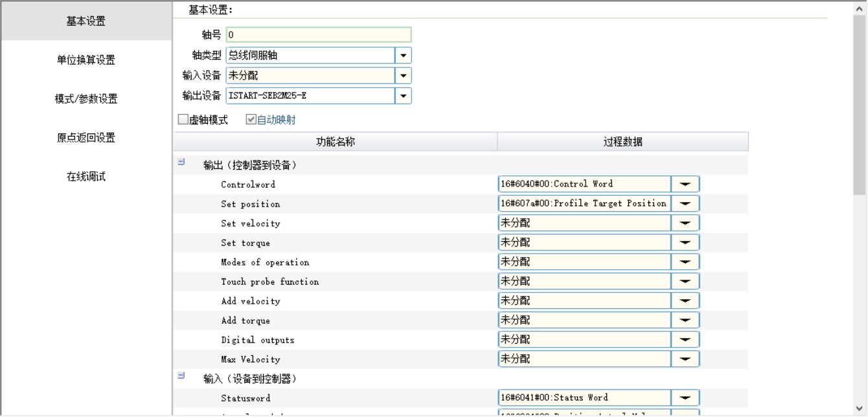Collapse the 输出（控制器到设备） group
This screenshot has width=868, height=417.
tap(181, 163)
